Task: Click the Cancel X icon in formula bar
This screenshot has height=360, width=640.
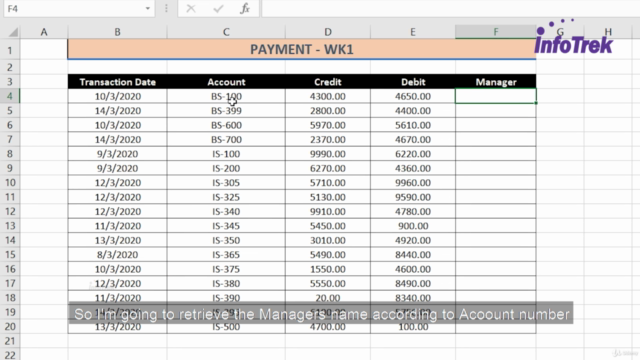Action: 191,8
